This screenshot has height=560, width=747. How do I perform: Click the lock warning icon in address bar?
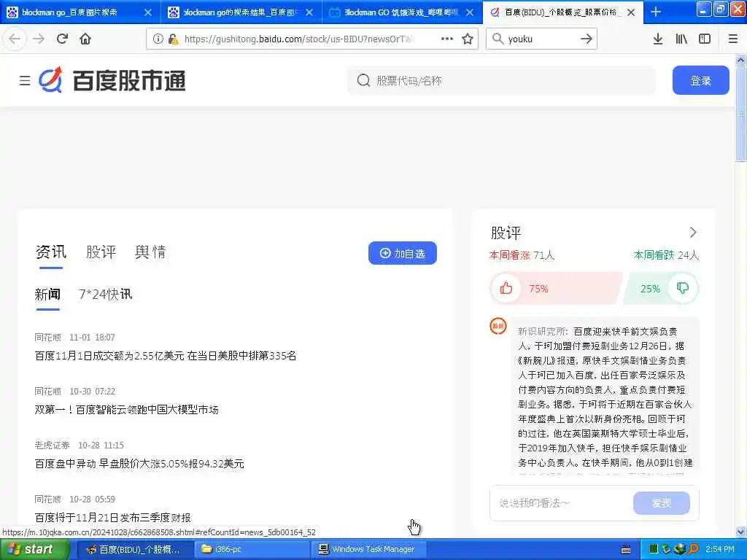(x=173, y=39)
